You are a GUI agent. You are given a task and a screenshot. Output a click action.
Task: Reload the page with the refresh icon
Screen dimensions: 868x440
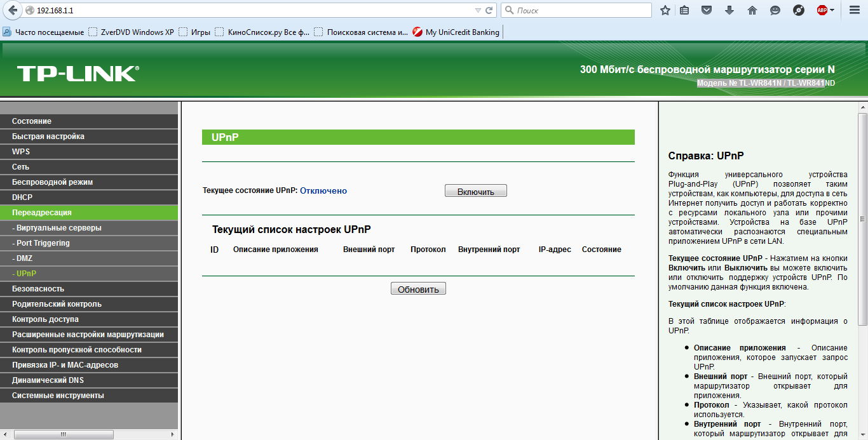click(489, 11)
